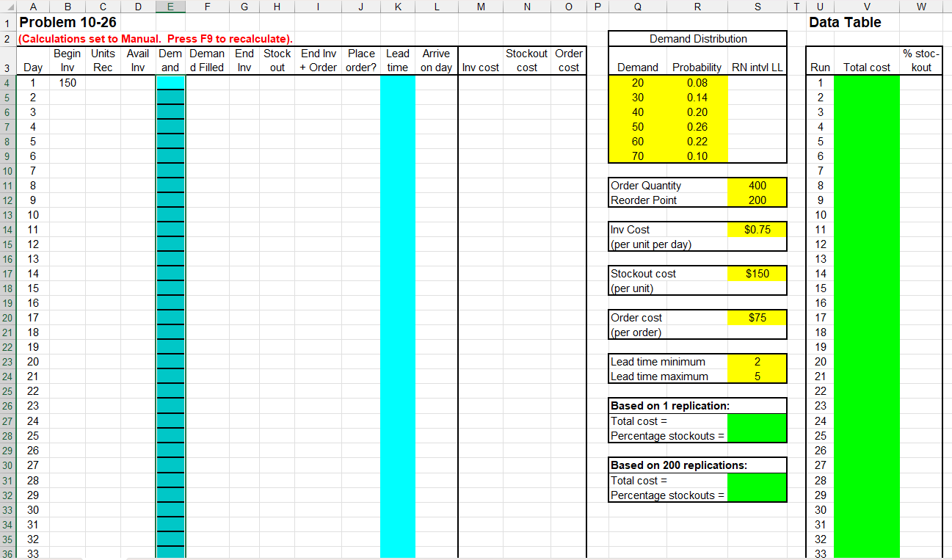The width and height of the screenshot is (952, 560).
Task: Click the green Percentage stockouts cell for 200 replications
Action: 757,495
